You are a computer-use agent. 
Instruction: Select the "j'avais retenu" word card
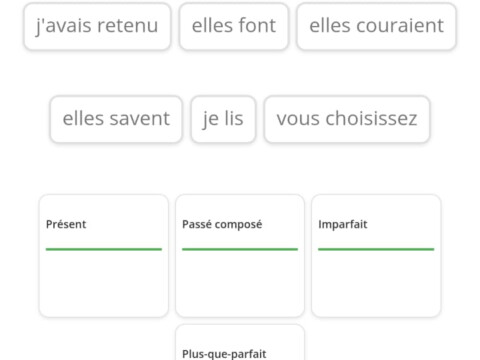97,26
